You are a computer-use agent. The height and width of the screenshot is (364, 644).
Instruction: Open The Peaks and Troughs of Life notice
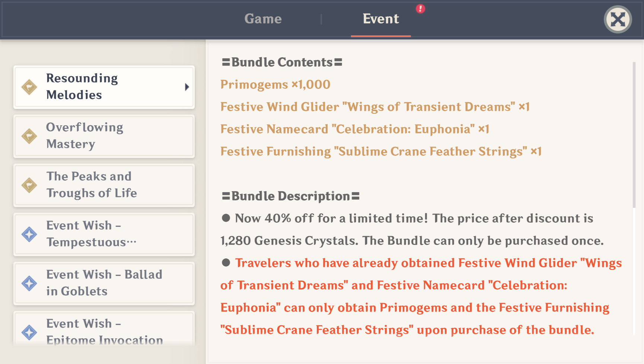(x=104, y=185)
